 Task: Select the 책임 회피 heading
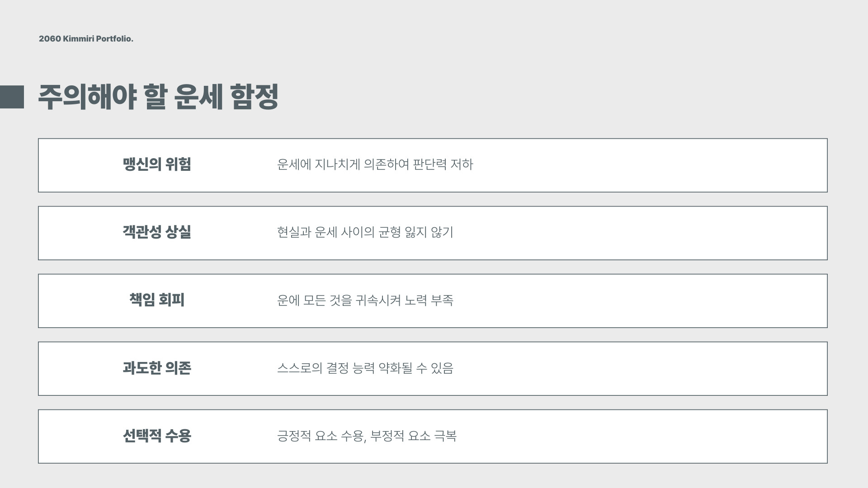pyautogui.click(x=157, y=300)
